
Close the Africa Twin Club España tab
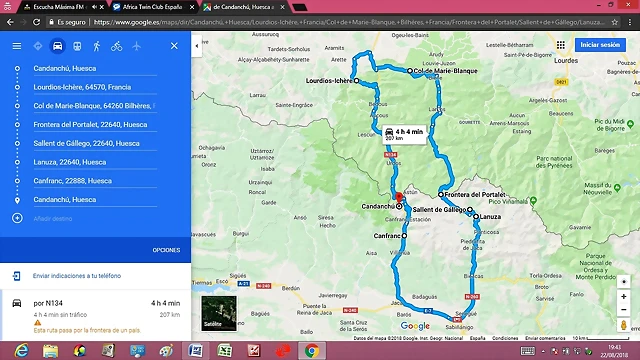coord(192,7)
